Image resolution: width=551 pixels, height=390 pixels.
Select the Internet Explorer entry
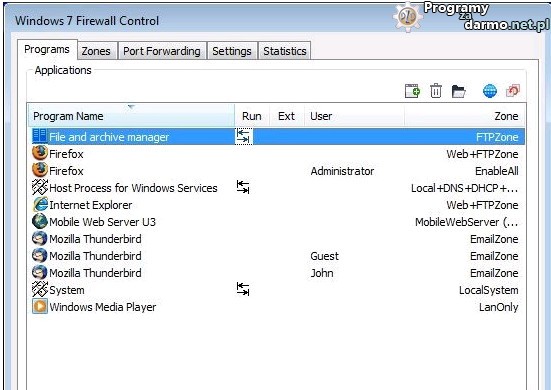click(x=91, y=205)
